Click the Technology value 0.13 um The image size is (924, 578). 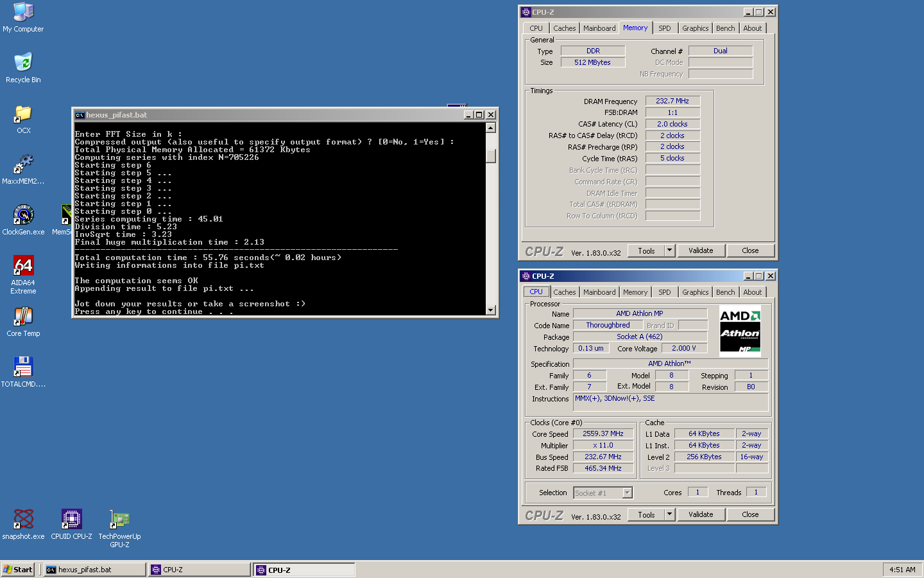click(591, 348)
